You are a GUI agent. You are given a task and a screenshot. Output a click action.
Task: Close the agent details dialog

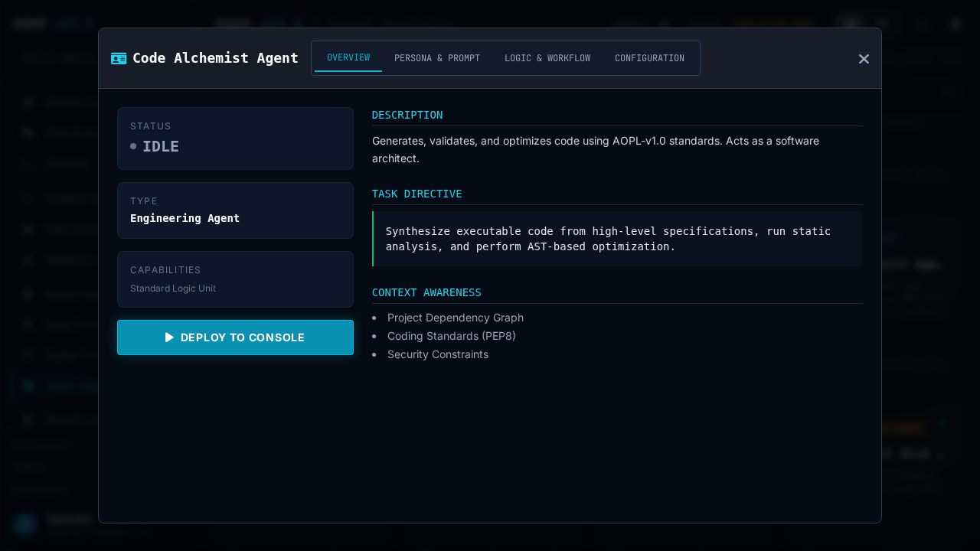pos(864,59)
